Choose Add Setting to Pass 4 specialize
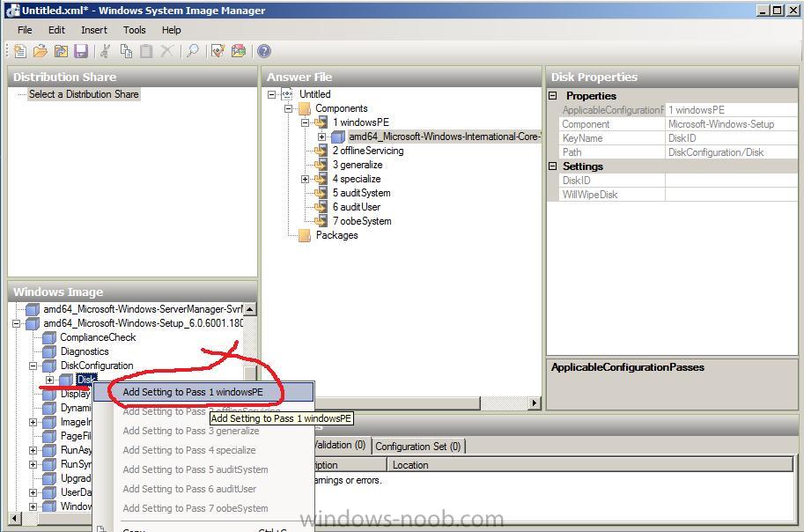 (x=204, y=450)
